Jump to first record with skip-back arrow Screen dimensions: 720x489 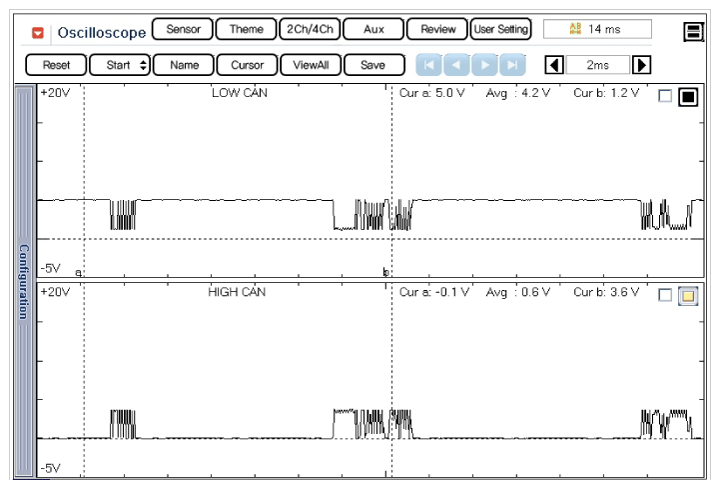(x=429, y=65)
